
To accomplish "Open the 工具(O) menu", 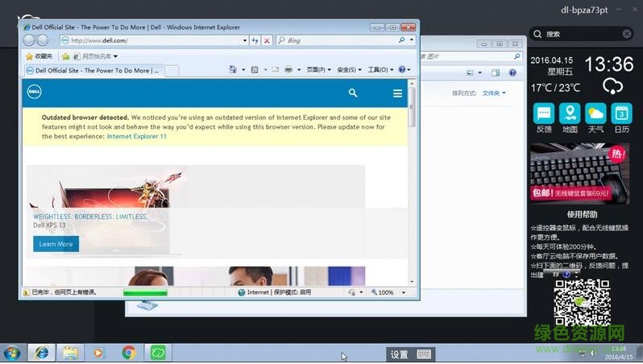I will pyautogui.click(x=380, y=70).
